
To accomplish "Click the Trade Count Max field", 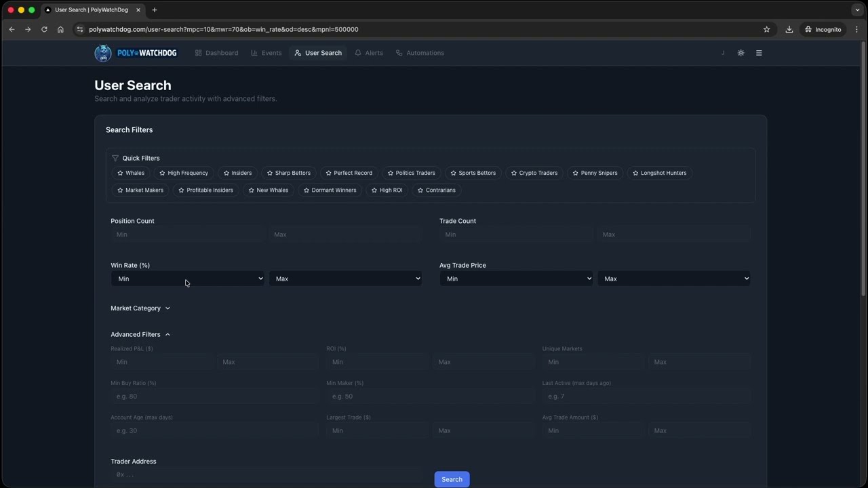I will click(x=674, y=235).
